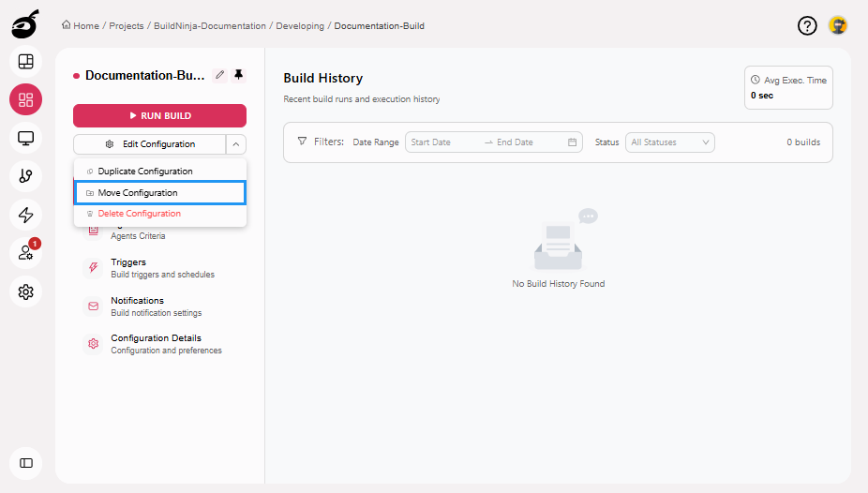Viewport: 868px width, 493px height.
Task: Open the settings gear in sidebar
Action: pyautogui.click(x=25, y=291)
